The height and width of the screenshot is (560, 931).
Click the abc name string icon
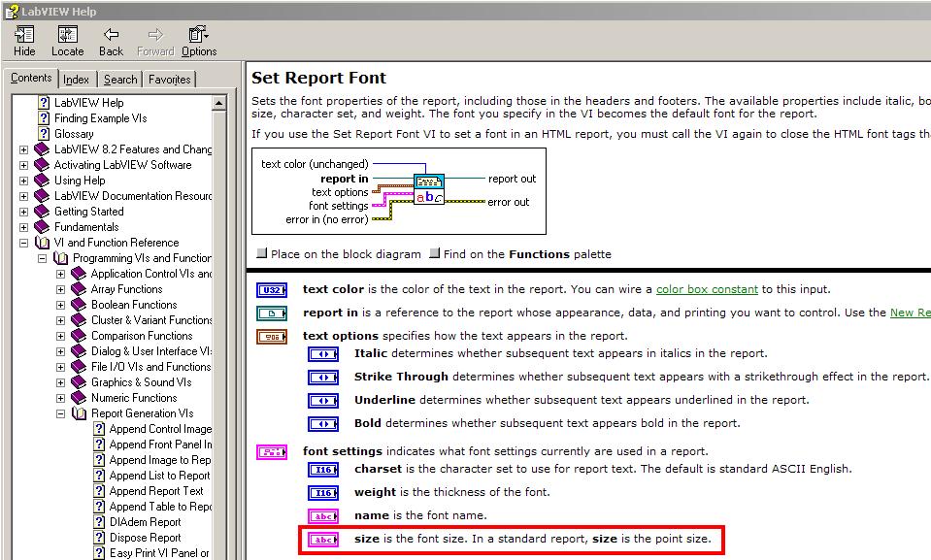(323, 514)
